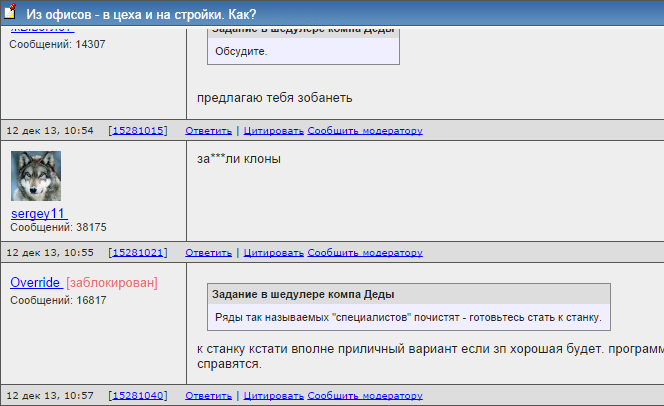Open the sergey11 user profile link
This screenshot has height=406, width=664.
pyautogui.click(x=38, y=213)
